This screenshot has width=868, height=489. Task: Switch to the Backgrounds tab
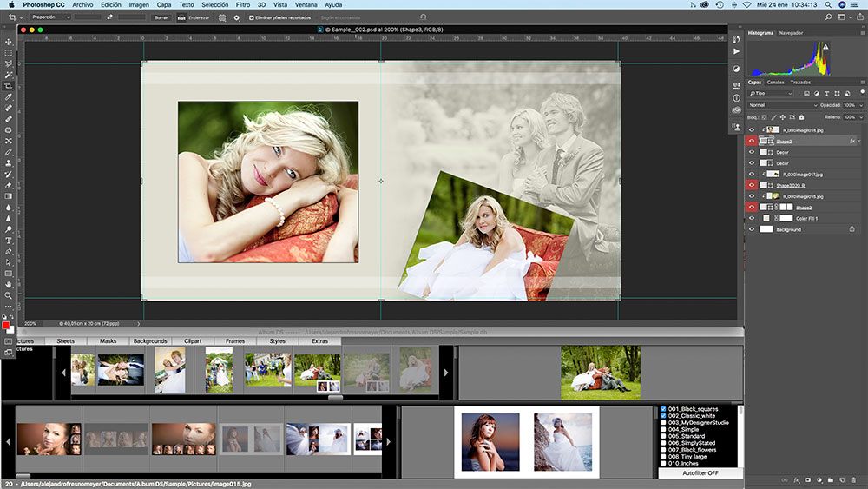tap(150, 341)
